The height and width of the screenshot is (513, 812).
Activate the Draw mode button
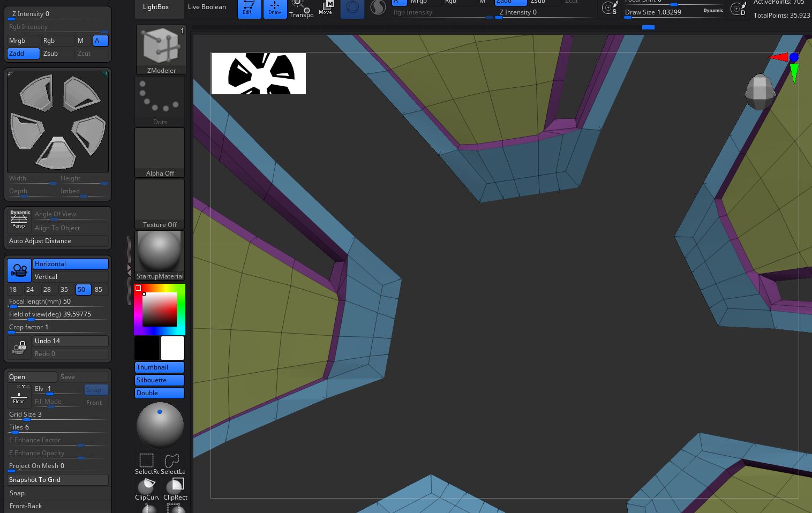[x=274, y=8]
